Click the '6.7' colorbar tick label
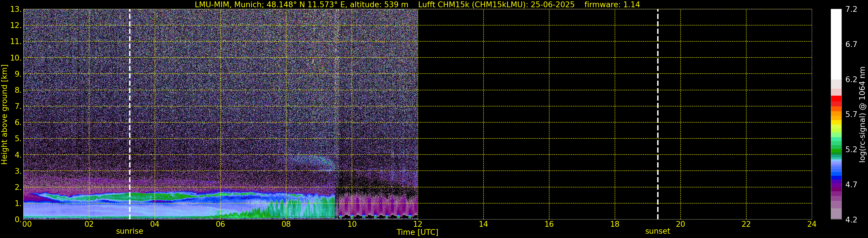Screen dimensions: 868x238 click(x=851, y=44)
